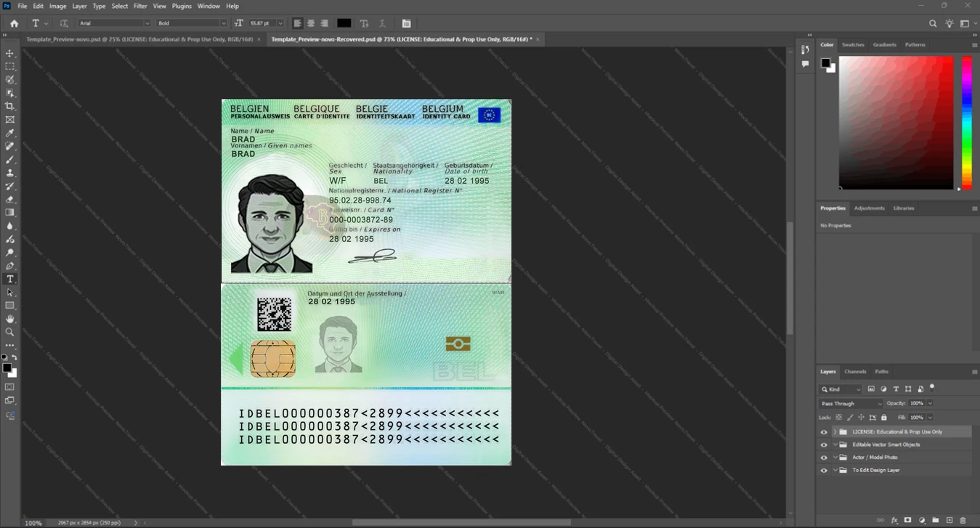Image resolution: width=980 pixels, height=528 pixels.
Task: Click the black text color swatch
Action: 344,23
